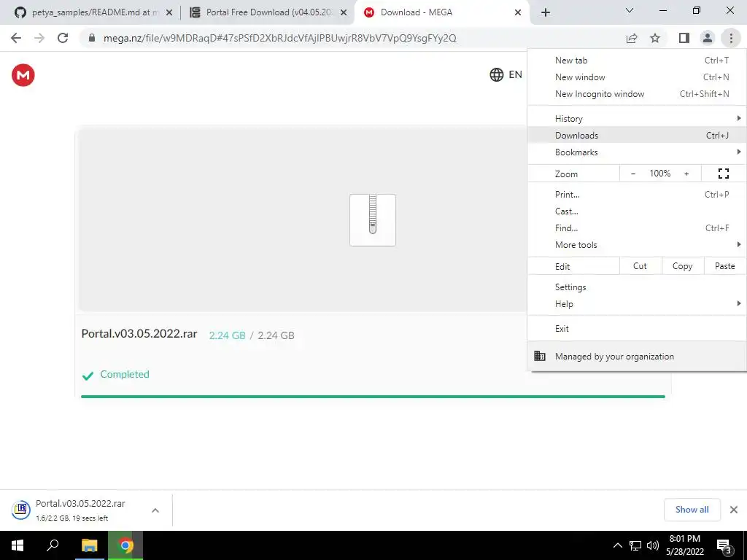Select Cast... in the menu
The width and height of the screenshot is (747, 560).
coord(637,211)
